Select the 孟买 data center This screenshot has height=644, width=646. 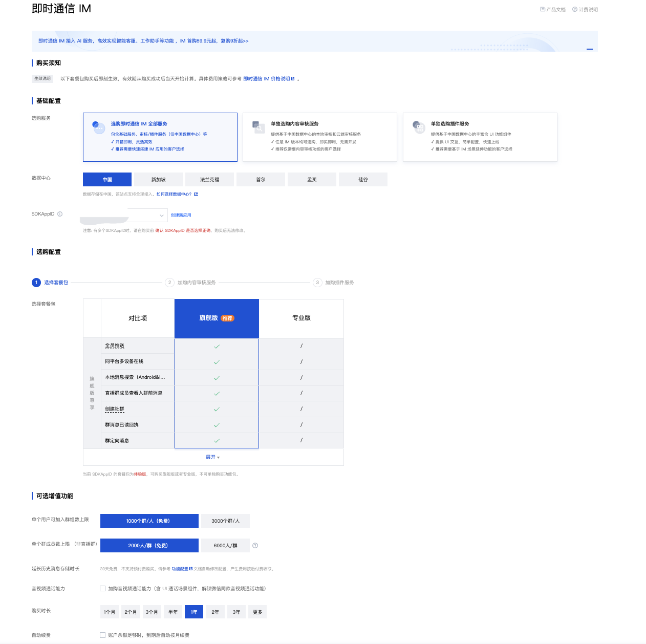pyautogui.click(x=312, y=180)
